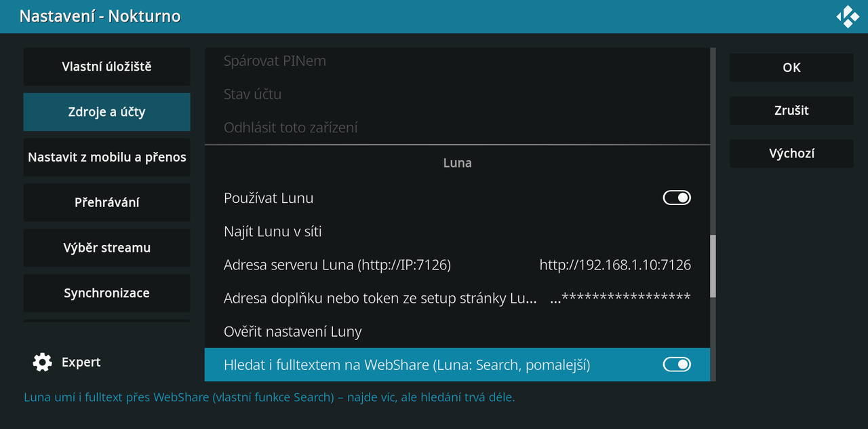Open the Vlastní úložiště category
The image size is (868, 429).
(x=106, y=67)
